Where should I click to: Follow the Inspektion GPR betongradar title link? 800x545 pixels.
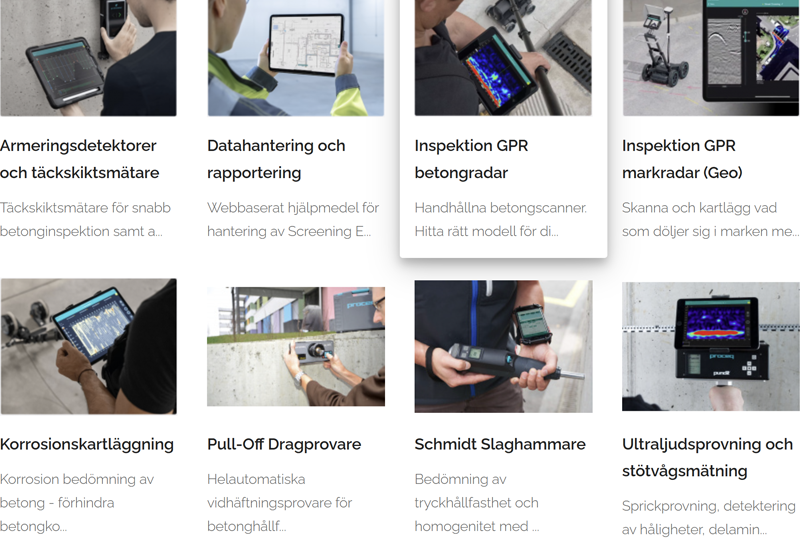click(x=471, y=159)
